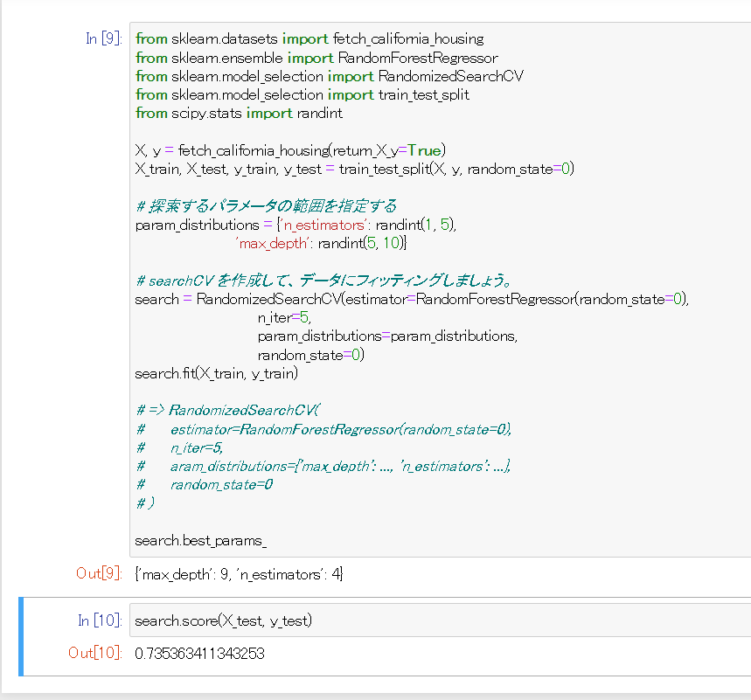Click the 'import train_test_split' line
This screenshot has height=700, width=751.
pyautogui.click(x=302, y=94)
